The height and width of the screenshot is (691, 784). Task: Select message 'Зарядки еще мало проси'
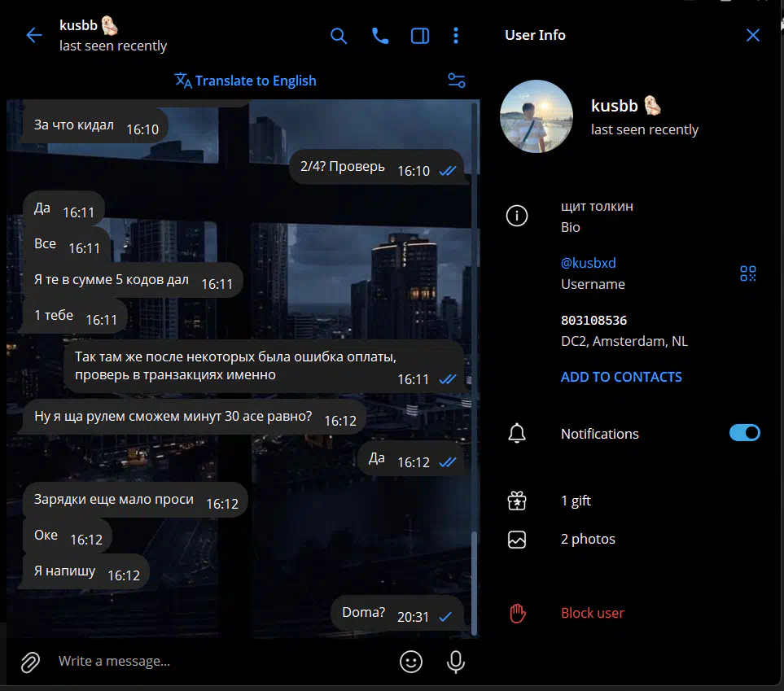pyautogui.click(x=135, y=500)
